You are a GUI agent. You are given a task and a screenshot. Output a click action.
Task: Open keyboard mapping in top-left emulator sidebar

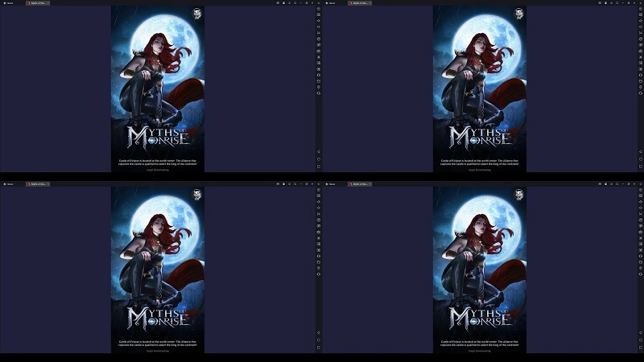click(x=319, y=14)
